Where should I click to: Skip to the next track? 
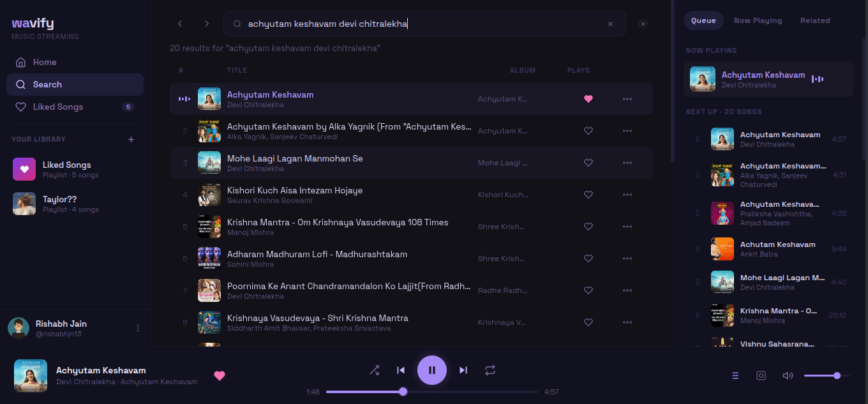tap(463, 370)
